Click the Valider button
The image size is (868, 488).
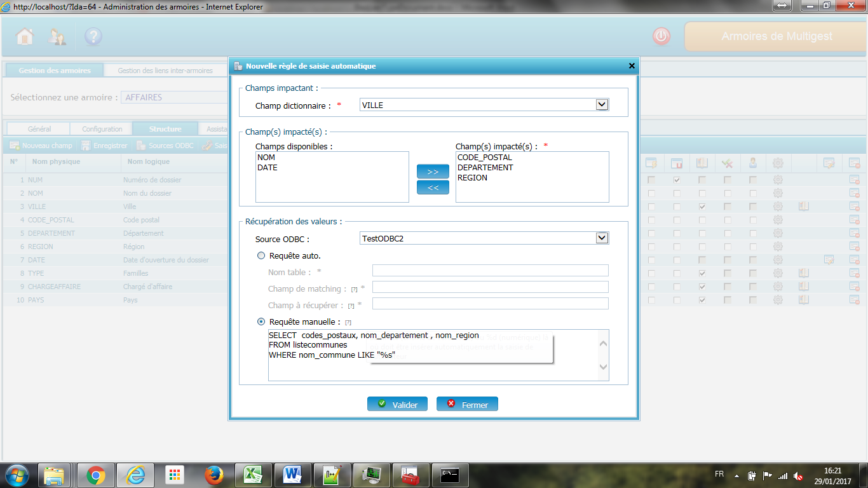(397, 404)
